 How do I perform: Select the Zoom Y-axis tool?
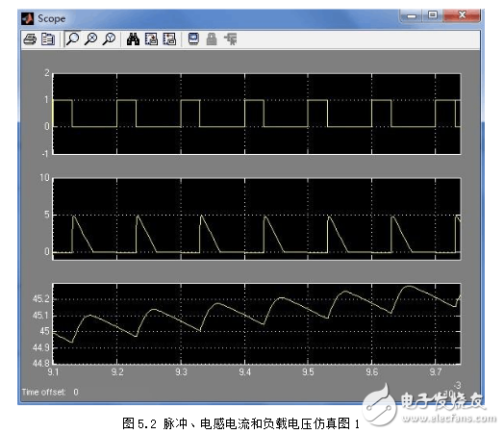pyautogui.click(x=109, y=38)
